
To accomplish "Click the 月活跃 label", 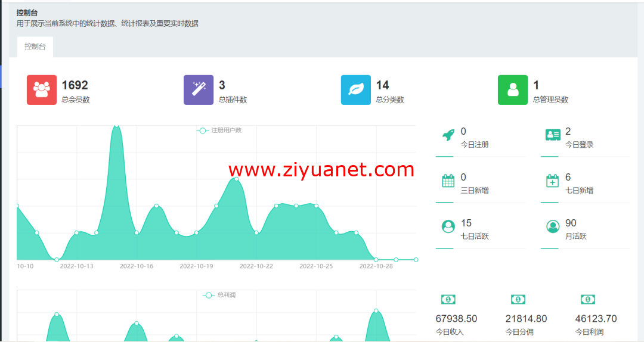I will tap(576, 236).
